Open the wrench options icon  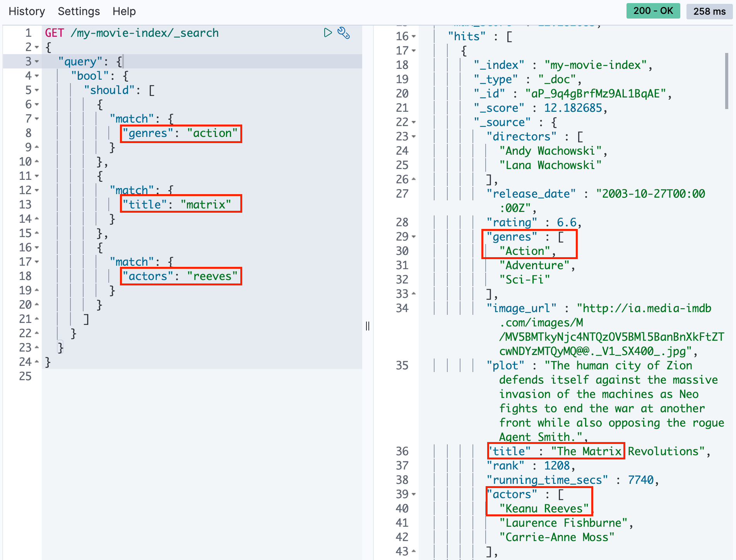point(344,33)
